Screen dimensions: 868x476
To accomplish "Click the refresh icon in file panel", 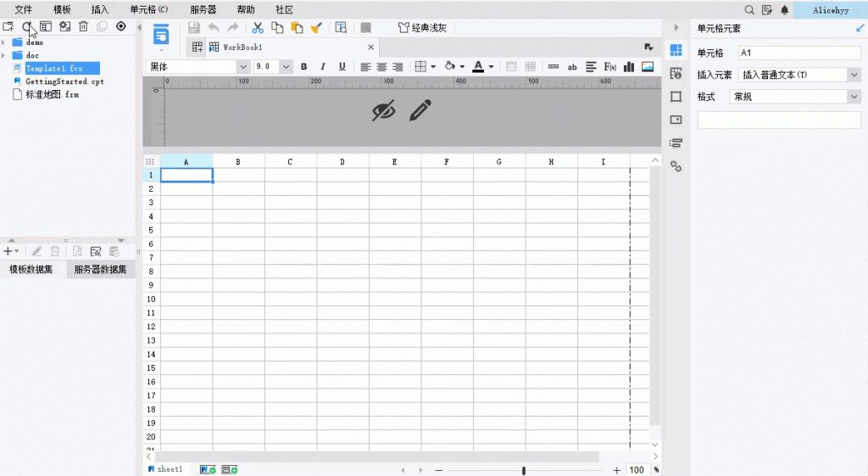I will click(26, 26).
